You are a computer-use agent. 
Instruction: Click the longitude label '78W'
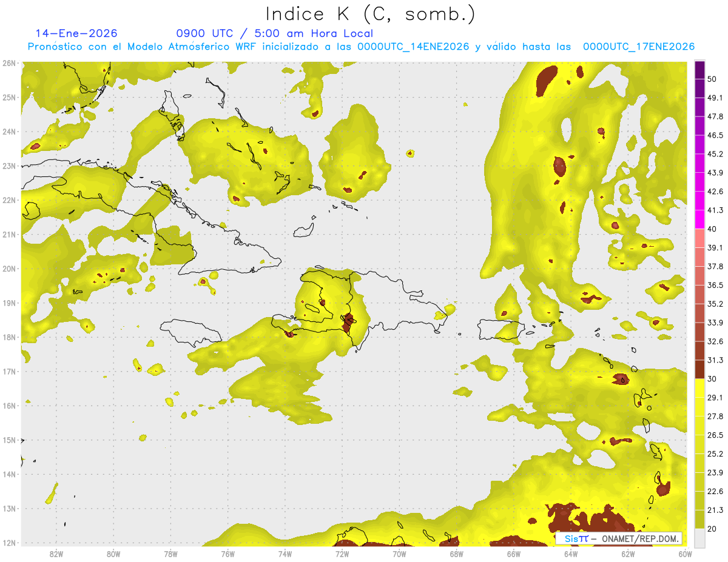[x=170, y=554]
